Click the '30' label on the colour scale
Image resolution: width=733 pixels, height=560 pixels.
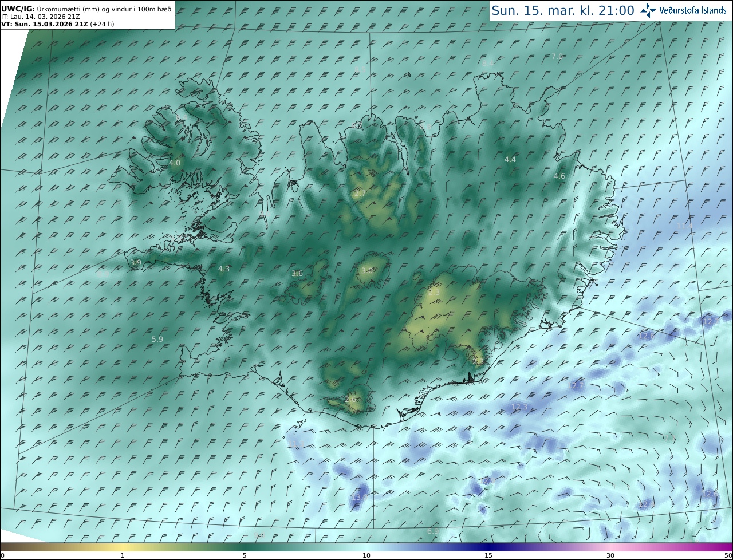610,555
